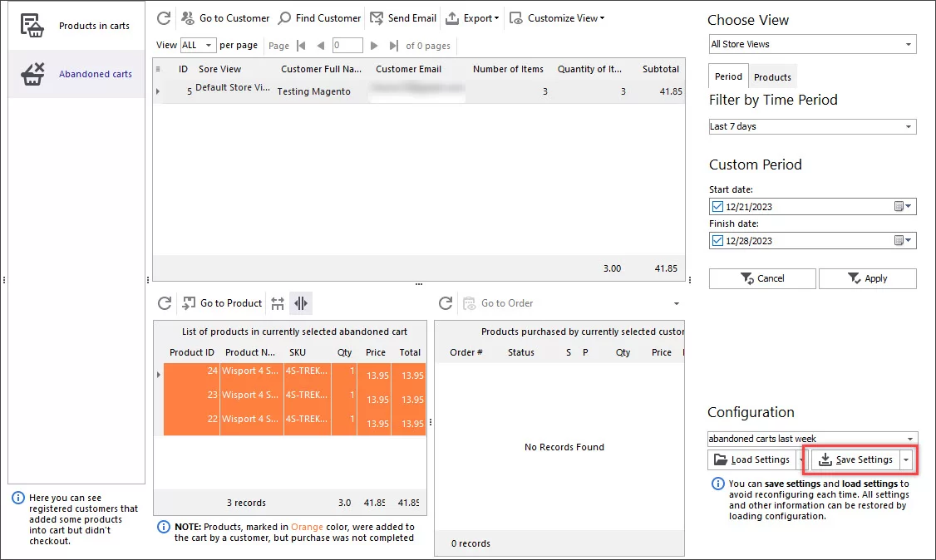The image size is (936, 560).
Task: Sort carts by the ID column
Action: [183, 69]
